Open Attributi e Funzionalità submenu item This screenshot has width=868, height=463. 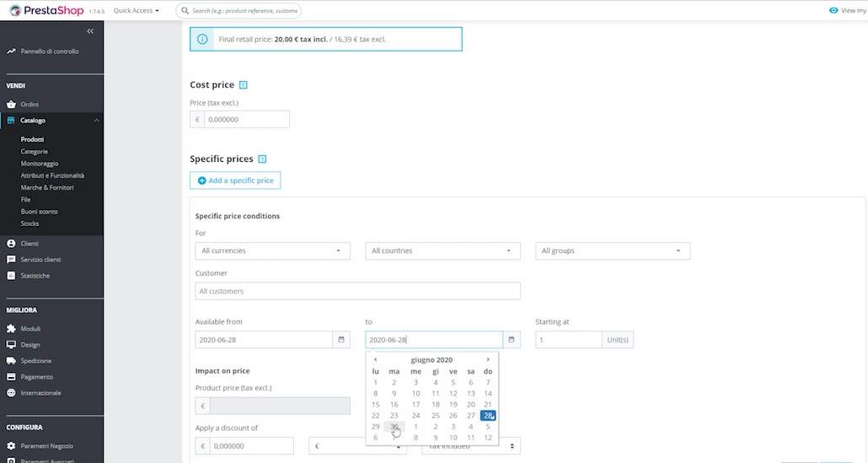point(52,175)
